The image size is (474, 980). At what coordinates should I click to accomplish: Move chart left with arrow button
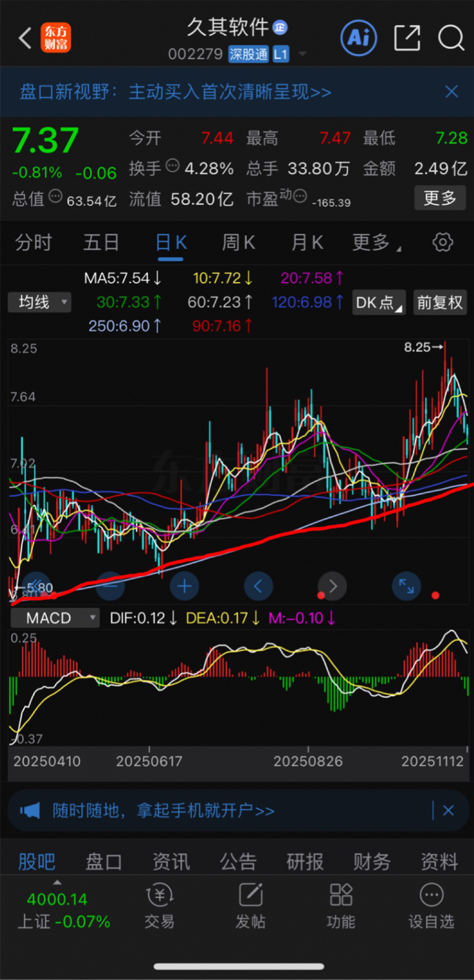(258, 586)
